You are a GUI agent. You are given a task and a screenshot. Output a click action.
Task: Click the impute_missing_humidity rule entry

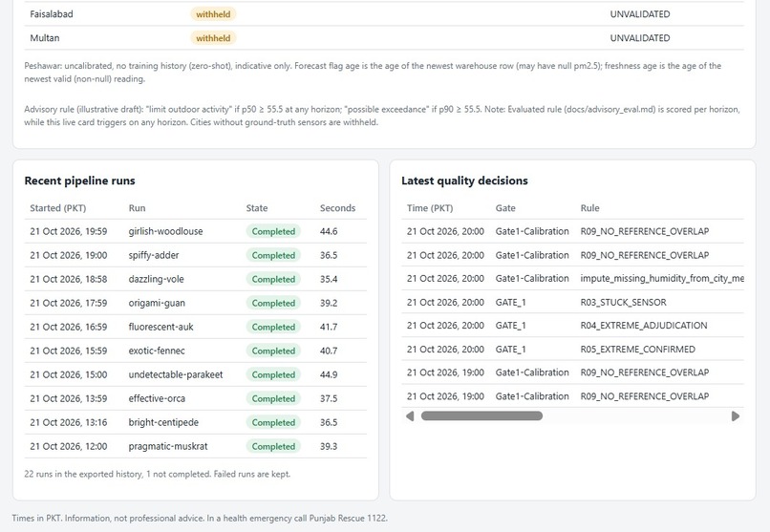[x=662, y=278]
